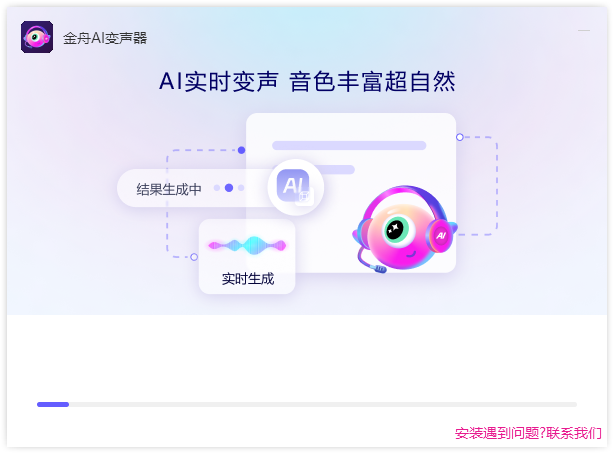Click the unfilled part of the progress bar
Screen dimensions: 614x454
(323, 404)
